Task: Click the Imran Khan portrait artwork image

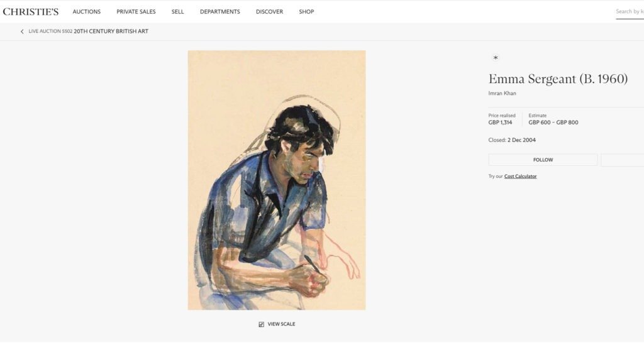Action: pyautogui.click(x=277, y=180)
